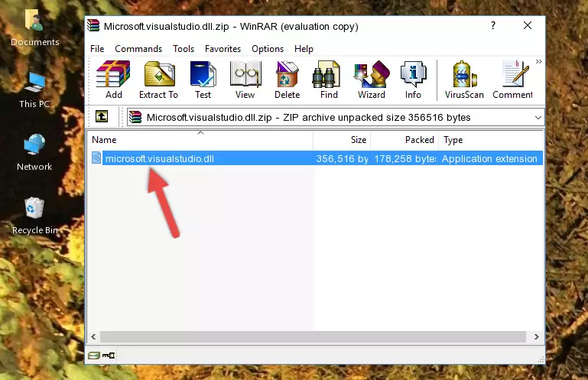Click the archive icon in address bar

point(135,118)
